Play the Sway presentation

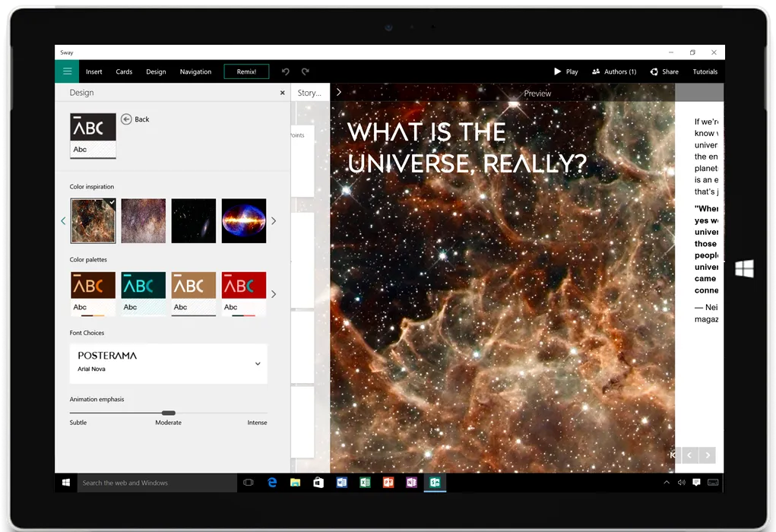[x=565, y=71]
